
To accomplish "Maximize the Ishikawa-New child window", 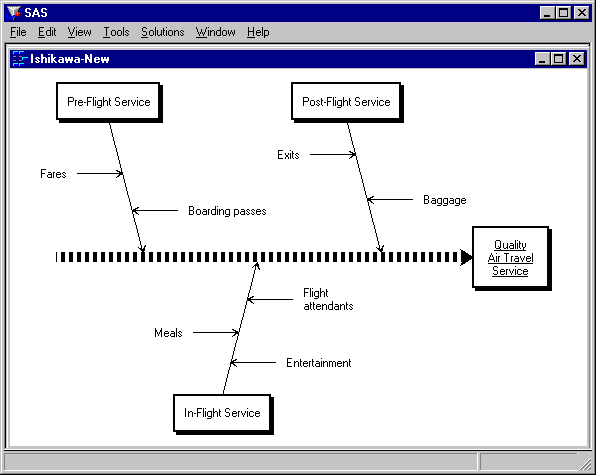I will click(558, 59).
